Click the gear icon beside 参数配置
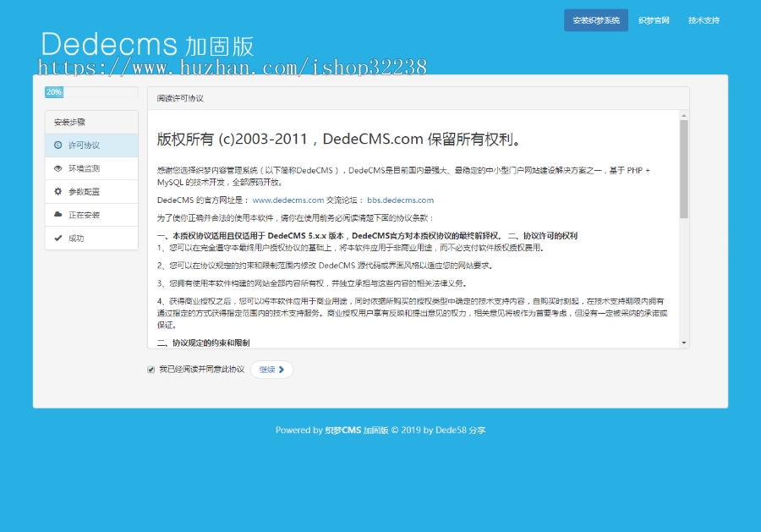The height and width of the screenshot is (532, 761). click(57, 191)
